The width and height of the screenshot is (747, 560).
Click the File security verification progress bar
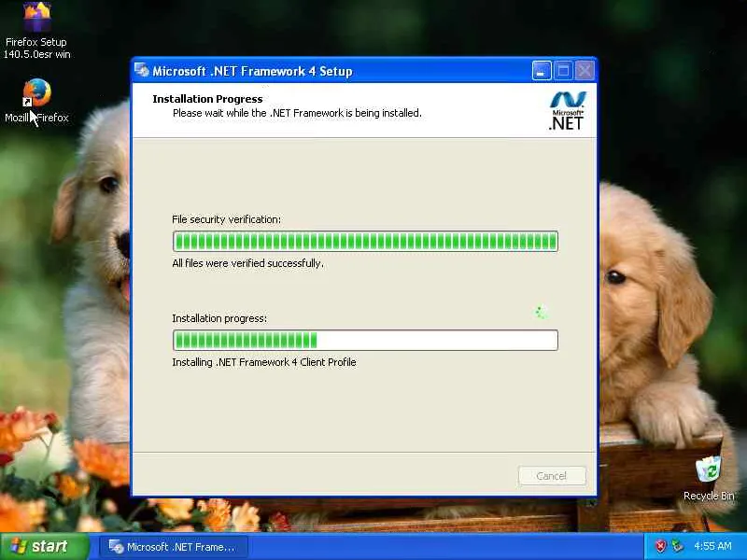(365, 242)
